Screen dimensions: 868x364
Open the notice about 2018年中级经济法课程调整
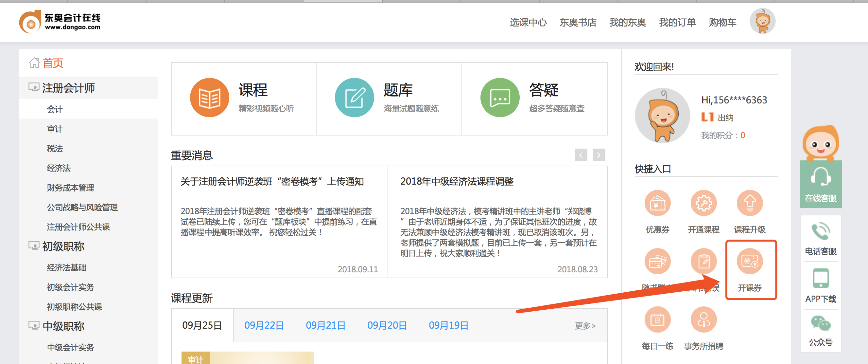pos(457,181)
